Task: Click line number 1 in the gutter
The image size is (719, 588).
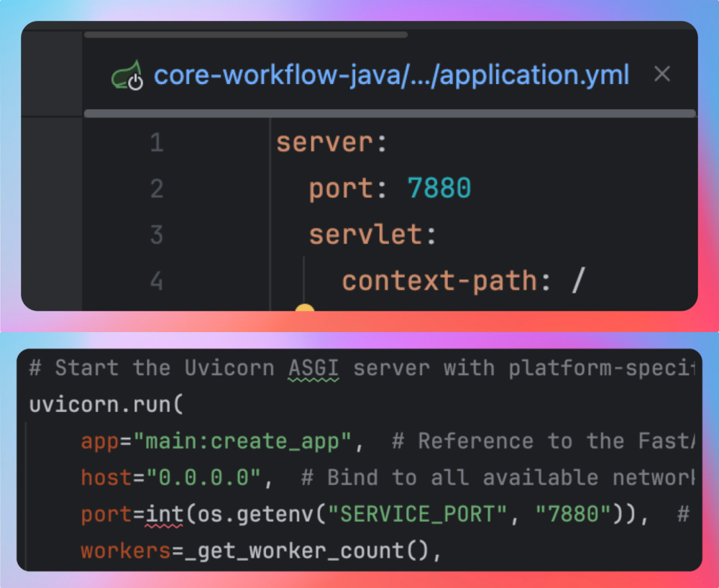Action: [157, 143]
